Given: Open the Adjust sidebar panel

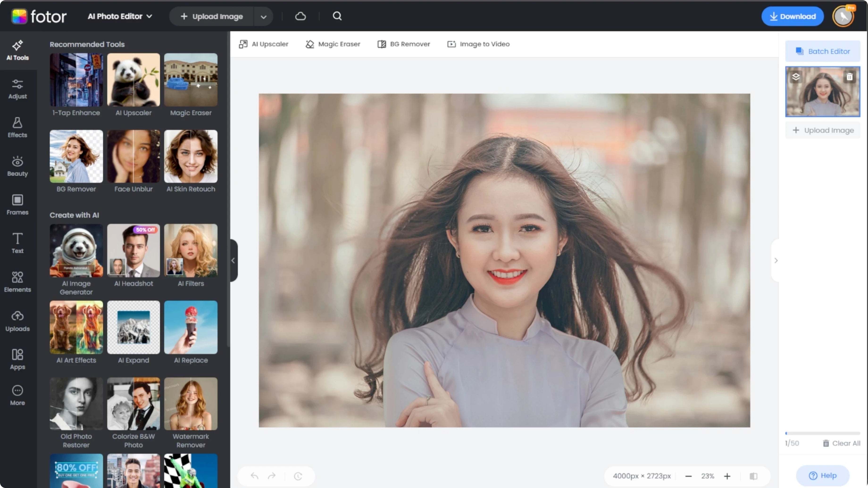Looking at the screenshot, I should pos(17,89).
